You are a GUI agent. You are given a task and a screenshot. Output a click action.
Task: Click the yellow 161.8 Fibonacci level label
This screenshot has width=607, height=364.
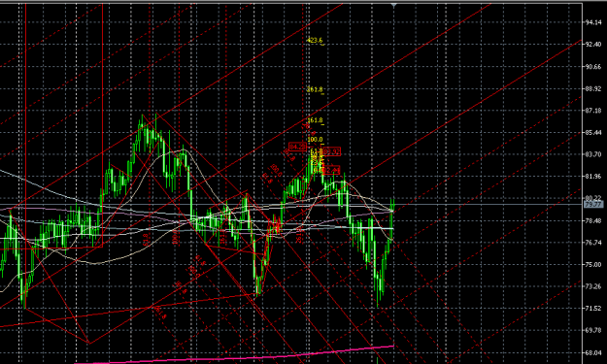pyautogui.click(x=315, y=120)
